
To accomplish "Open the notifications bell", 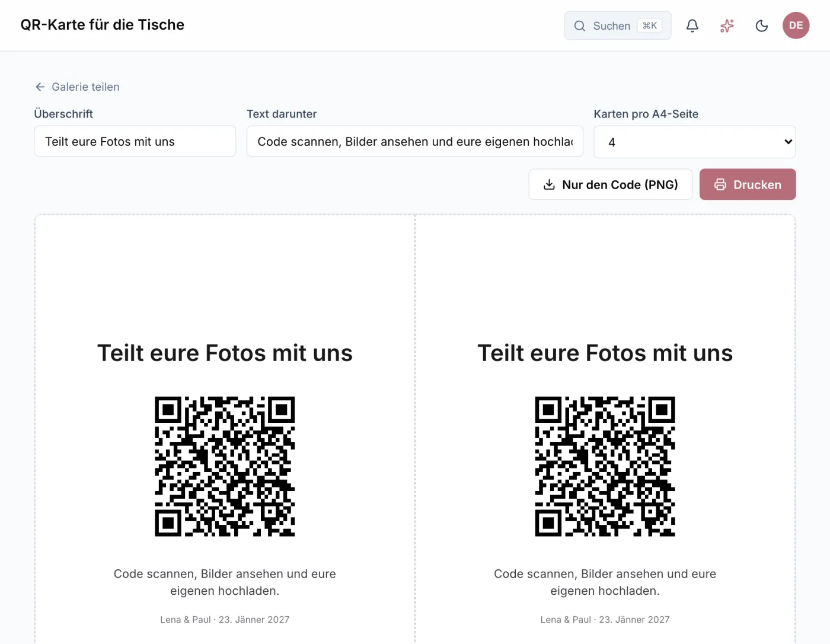I will pos(692,25).
